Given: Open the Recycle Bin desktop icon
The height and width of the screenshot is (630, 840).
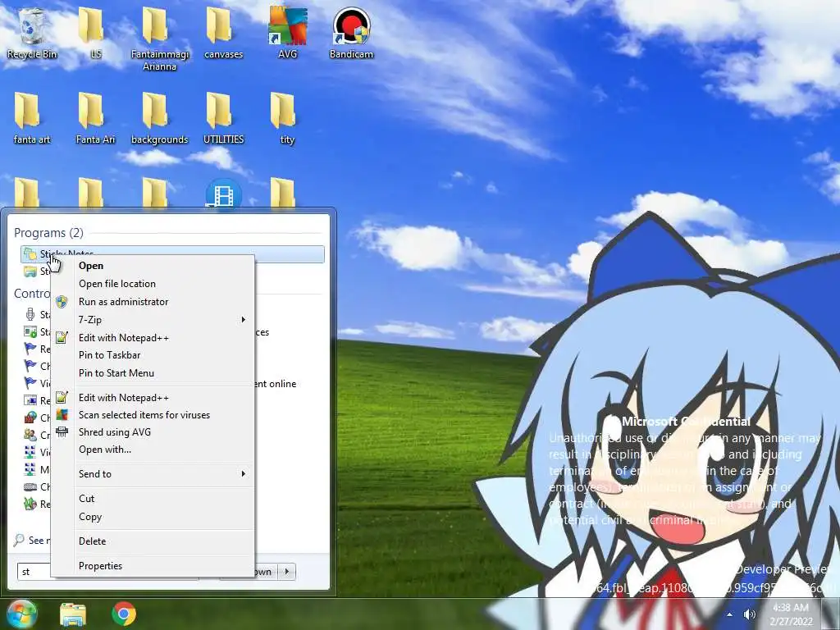Looking at the screenshot, I should point(32,32).
